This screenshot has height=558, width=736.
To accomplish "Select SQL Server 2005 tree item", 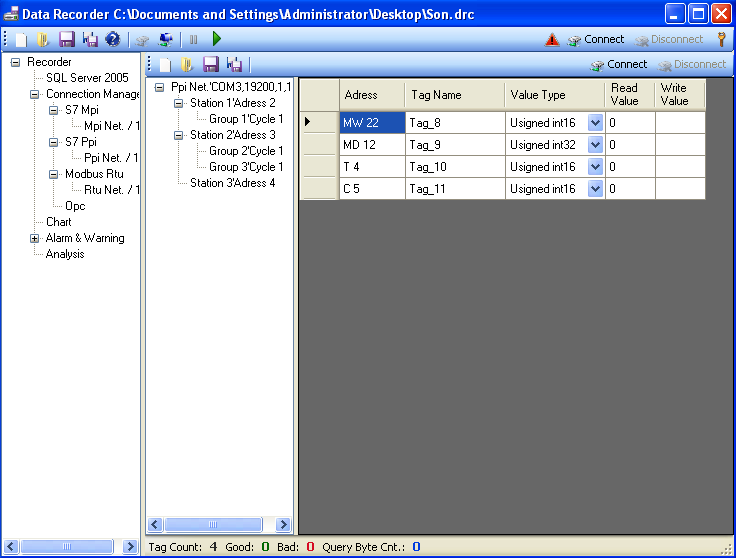I will (87, 78).
